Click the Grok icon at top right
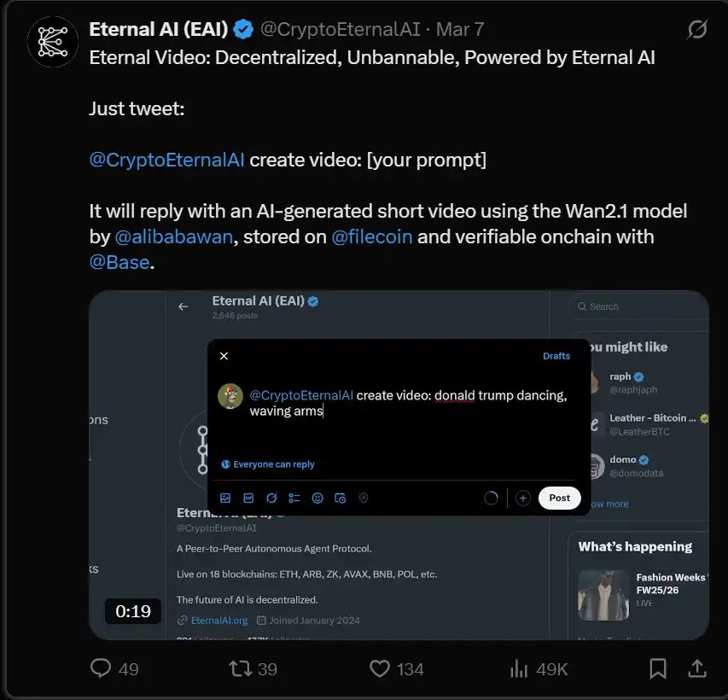Image resolution: width=728 pixels, height=700 pixels. tap(697, 30)
